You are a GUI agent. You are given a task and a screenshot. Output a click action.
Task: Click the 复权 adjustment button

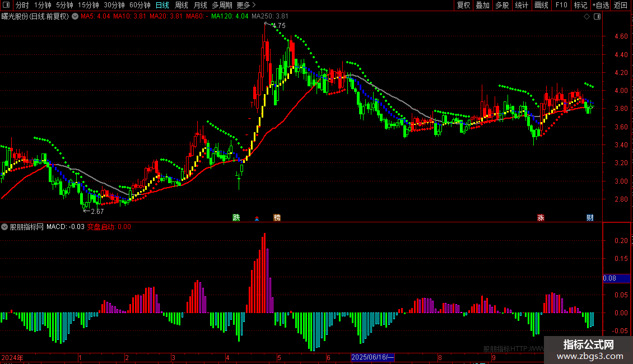pos(463,5)
